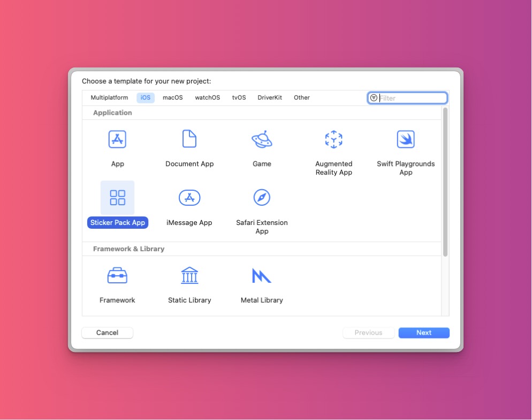Select the Game template icon
Screen dimensions: 532x420
[x=261, y=139]
